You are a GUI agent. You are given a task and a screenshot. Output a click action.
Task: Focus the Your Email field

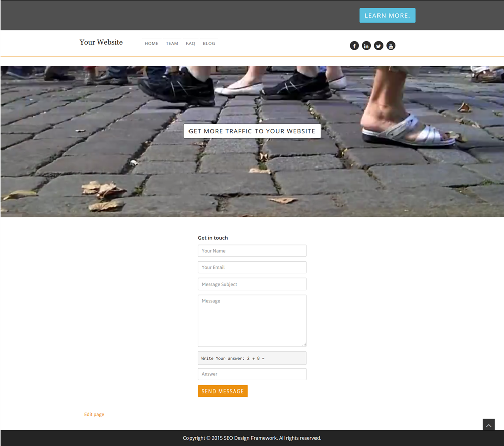252,267
